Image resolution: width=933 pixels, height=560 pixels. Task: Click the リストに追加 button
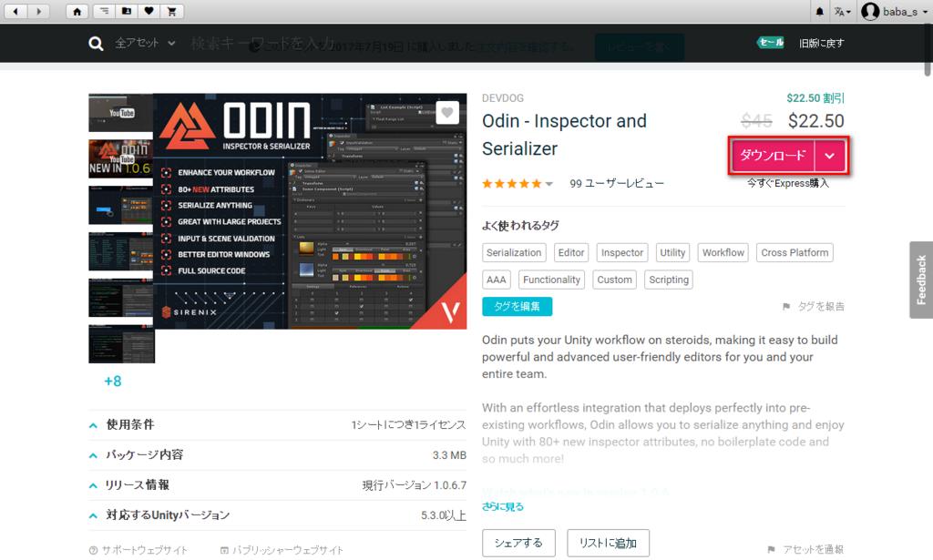608,543
